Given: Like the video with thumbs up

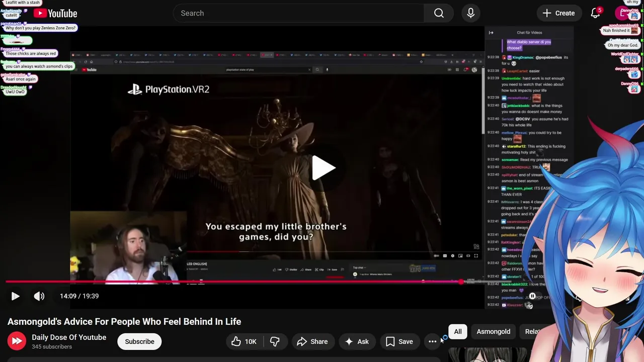Looking at the screenshot, I should tap(244, 341).
